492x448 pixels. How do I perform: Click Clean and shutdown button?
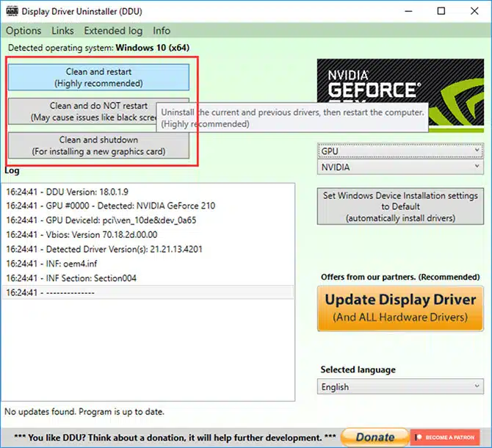[x=98, y=145]
